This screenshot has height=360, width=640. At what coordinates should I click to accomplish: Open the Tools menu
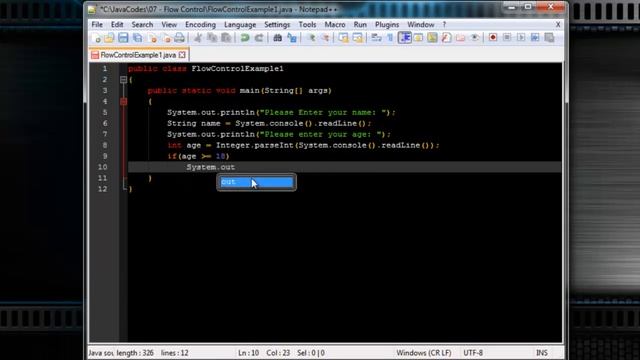[x=307, y=24]
